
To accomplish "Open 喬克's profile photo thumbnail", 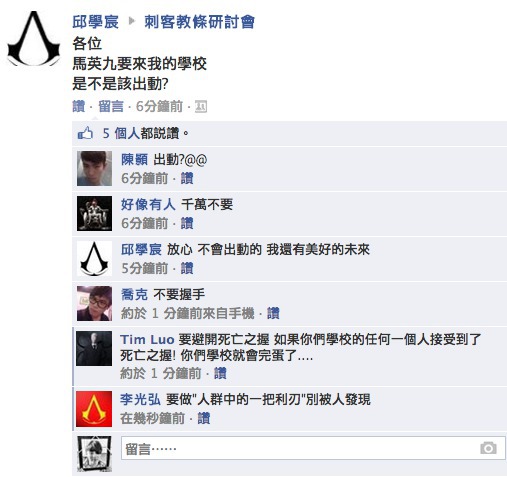I will (94, 303).
